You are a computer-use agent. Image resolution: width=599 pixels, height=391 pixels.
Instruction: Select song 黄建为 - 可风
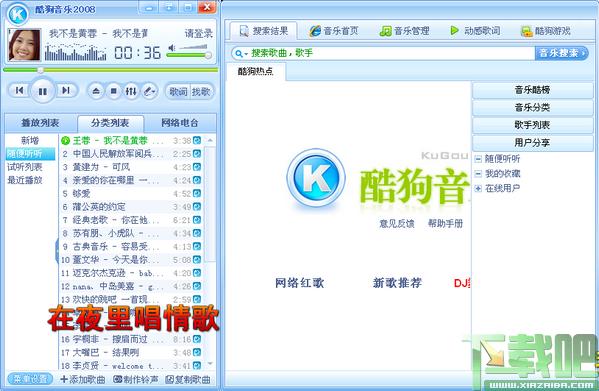[x=131, y=167]
